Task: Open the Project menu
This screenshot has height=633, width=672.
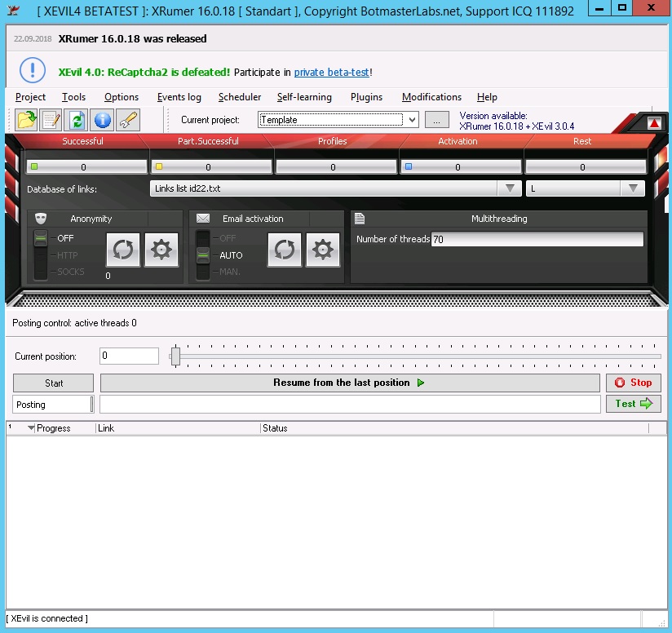Action: click(30, 97)
